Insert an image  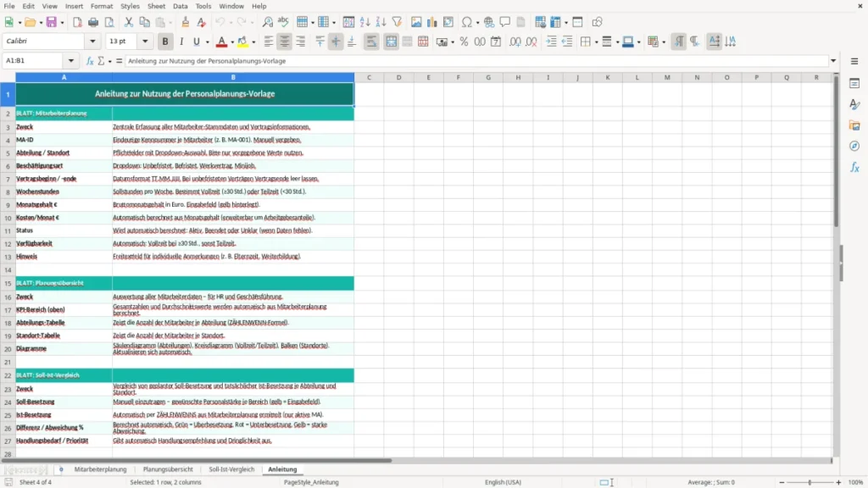click(416, 22)
